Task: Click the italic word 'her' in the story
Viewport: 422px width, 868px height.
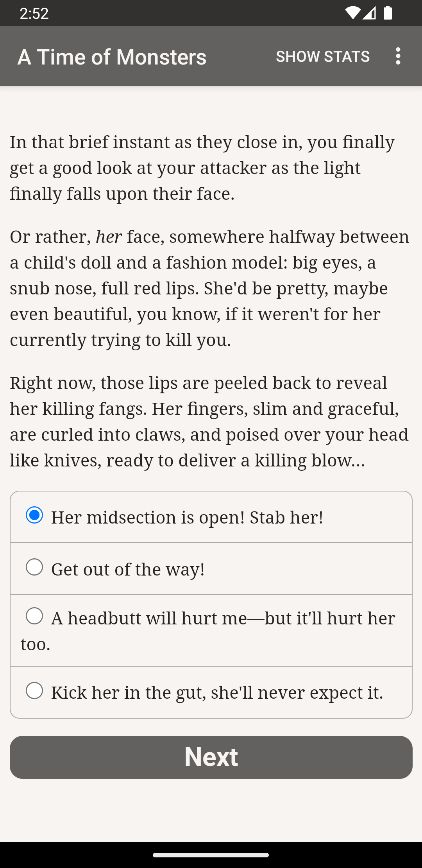Action: pos(109,237)
